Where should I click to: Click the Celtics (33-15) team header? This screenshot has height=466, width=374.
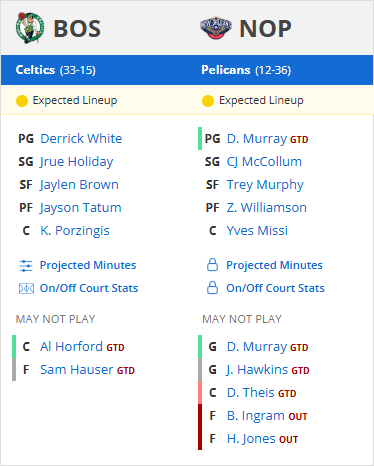[56, 70]
